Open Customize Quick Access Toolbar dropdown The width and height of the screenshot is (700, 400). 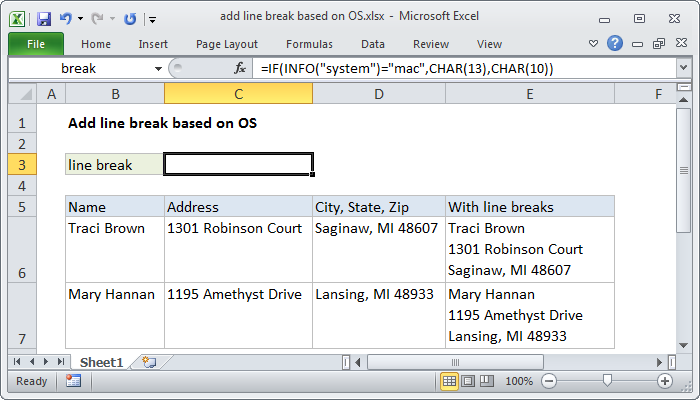151,19
